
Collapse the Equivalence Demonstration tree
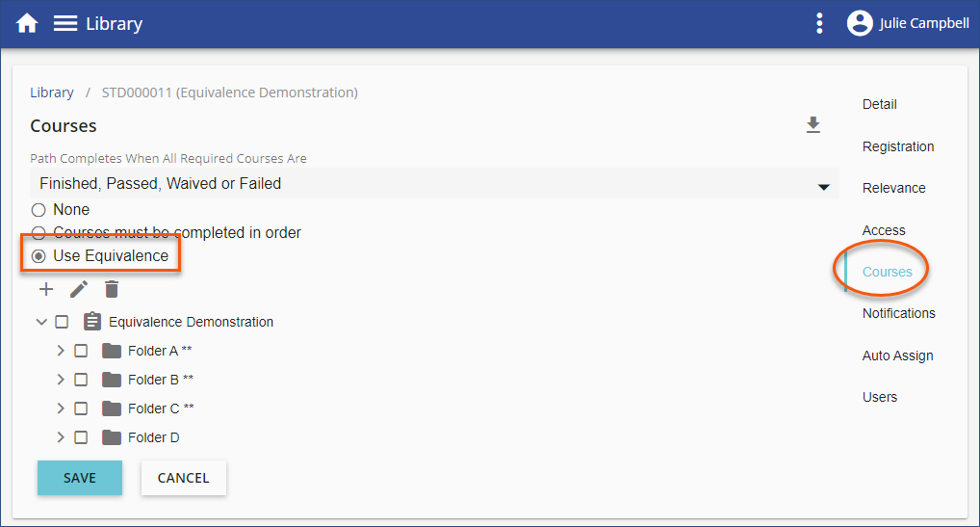41,322
